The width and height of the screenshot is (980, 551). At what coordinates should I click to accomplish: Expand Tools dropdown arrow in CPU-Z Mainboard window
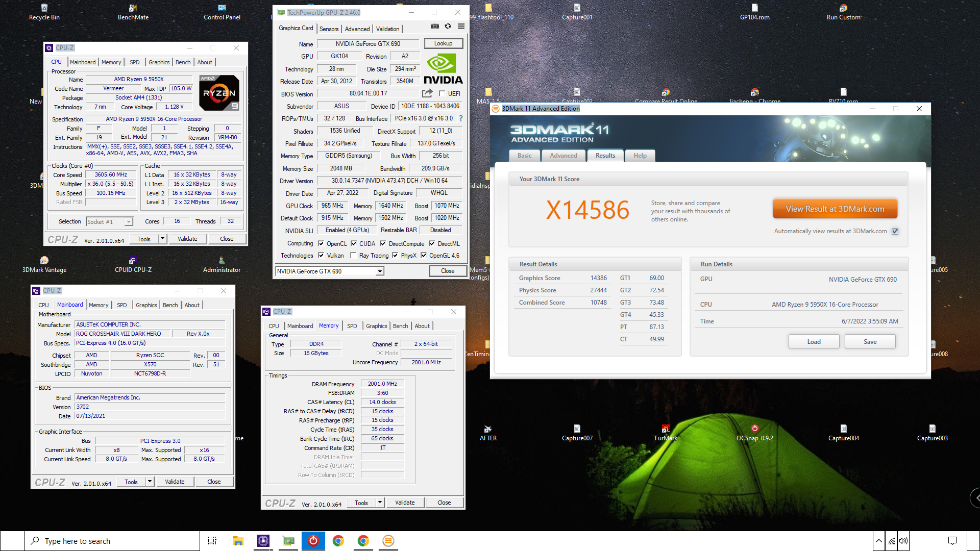(150, 482)
